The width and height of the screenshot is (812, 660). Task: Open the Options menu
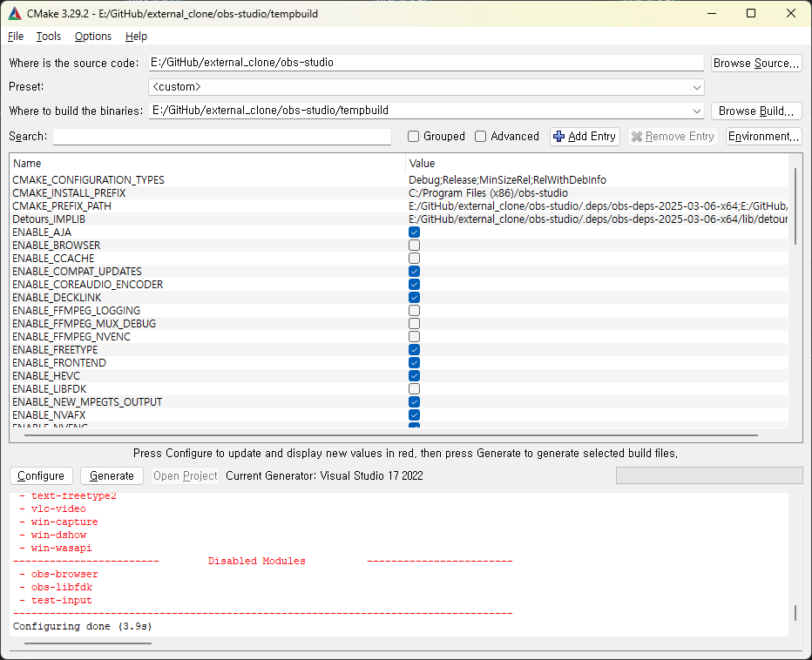point(92,37)
